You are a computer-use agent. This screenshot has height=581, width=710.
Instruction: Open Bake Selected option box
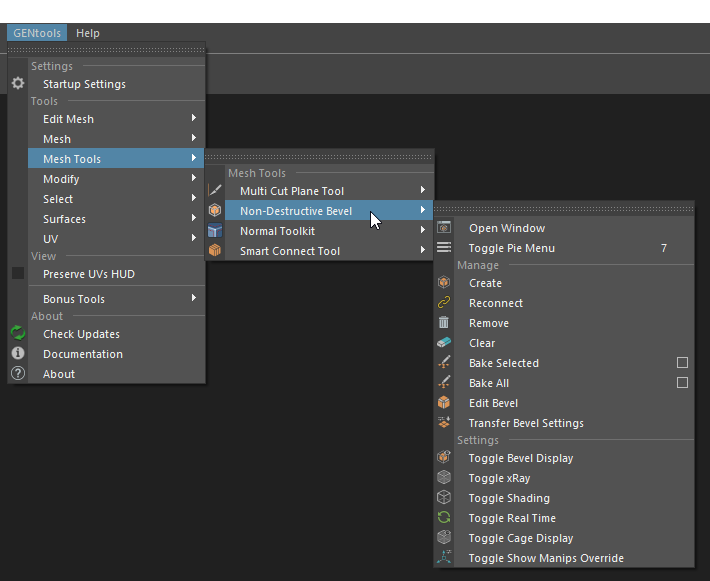point(682,363)
